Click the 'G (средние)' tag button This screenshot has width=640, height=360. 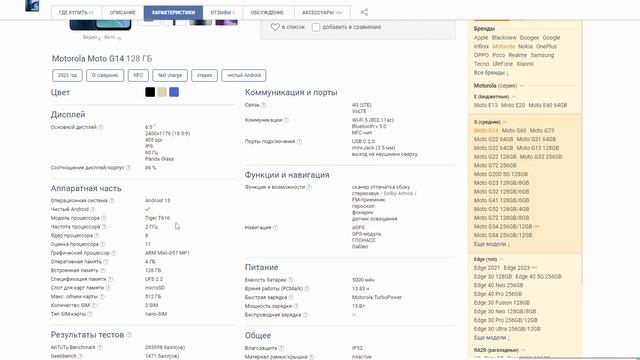click(x=105, y=76)
